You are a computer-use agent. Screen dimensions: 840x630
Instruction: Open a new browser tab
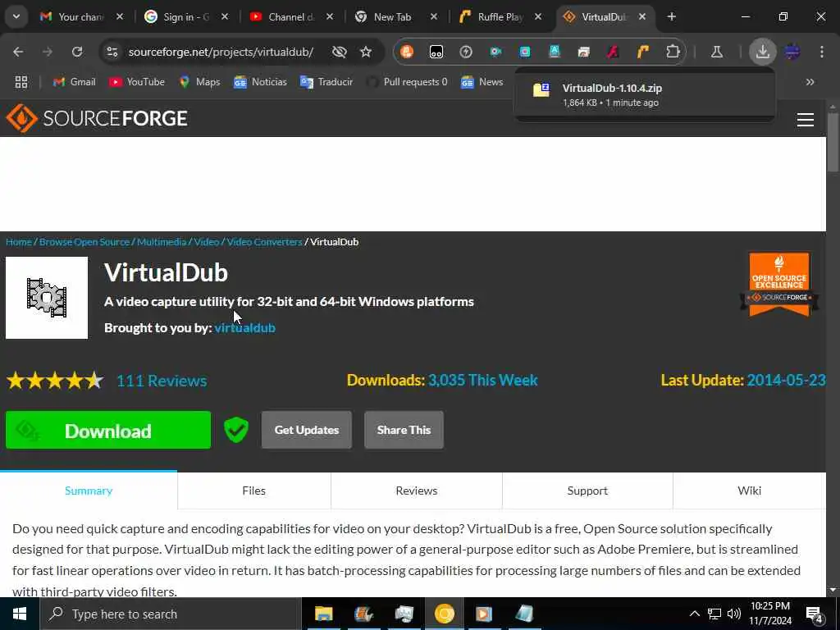tap(671, 16)
